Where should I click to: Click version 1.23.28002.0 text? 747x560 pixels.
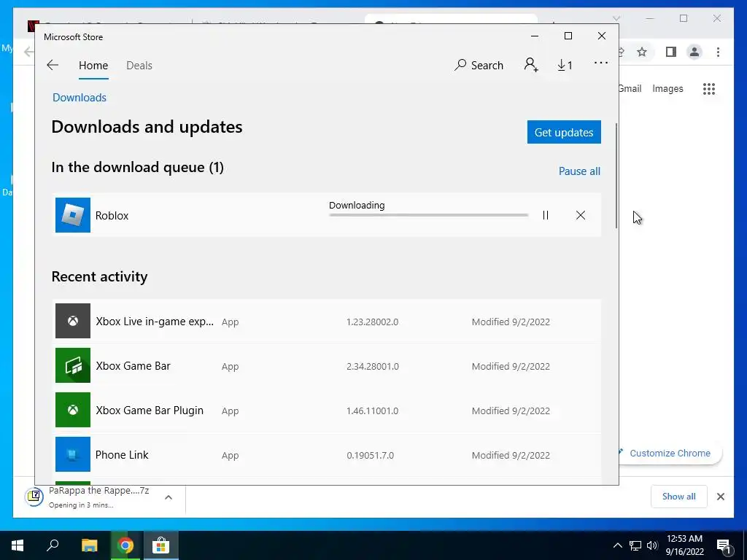tap(373, 322)
